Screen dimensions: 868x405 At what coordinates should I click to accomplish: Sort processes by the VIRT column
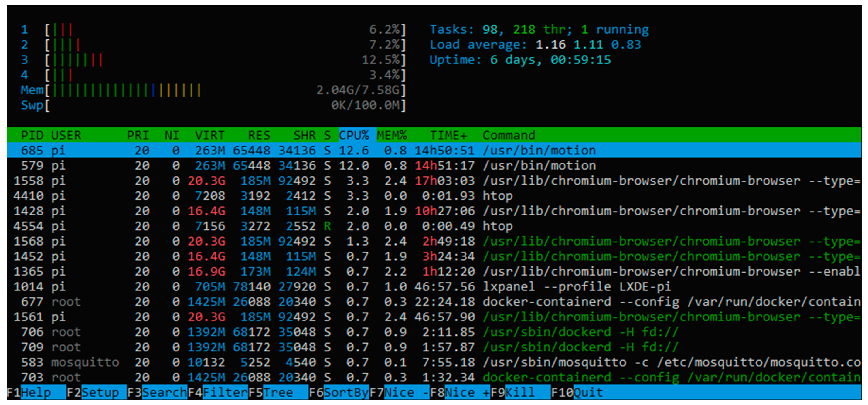(209, 135)
